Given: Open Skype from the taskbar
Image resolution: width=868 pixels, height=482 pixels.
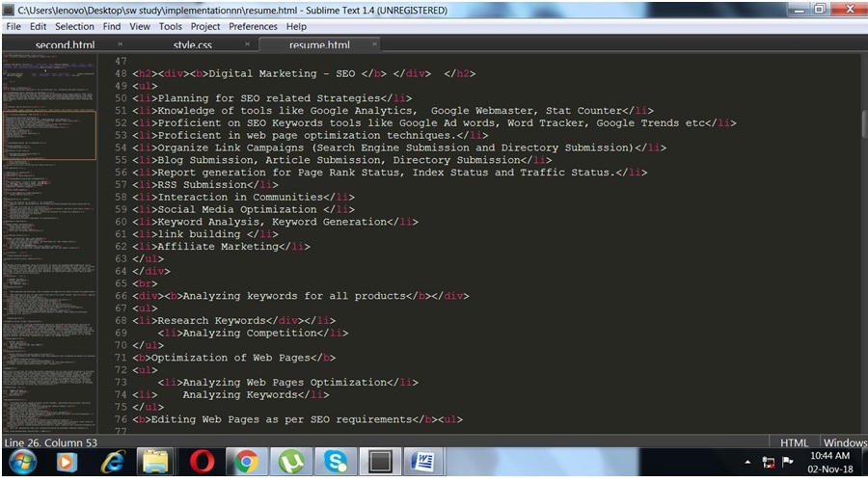Looking at the screenshot, I should (x=335, y=463).
